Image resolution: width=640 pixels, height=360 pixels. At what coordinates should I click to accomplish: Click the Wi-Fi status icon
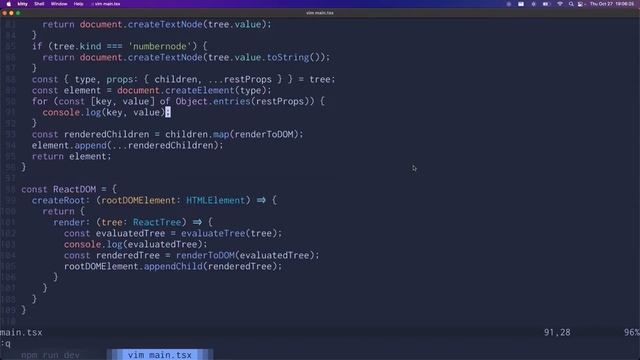(x=560, y=4)
